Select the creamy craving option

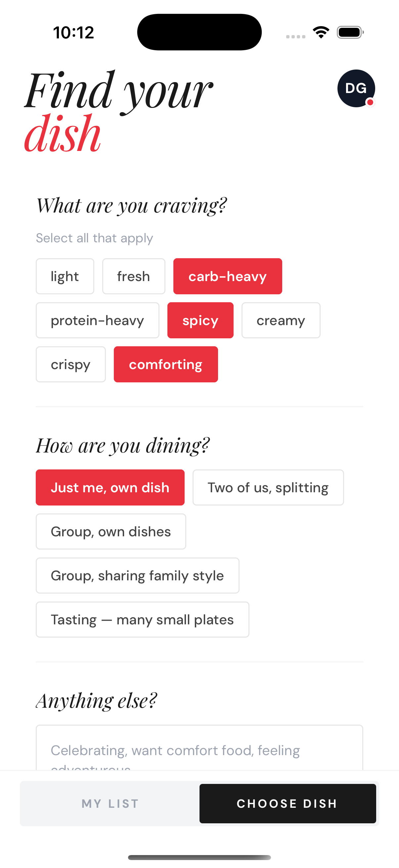(281, 320)
